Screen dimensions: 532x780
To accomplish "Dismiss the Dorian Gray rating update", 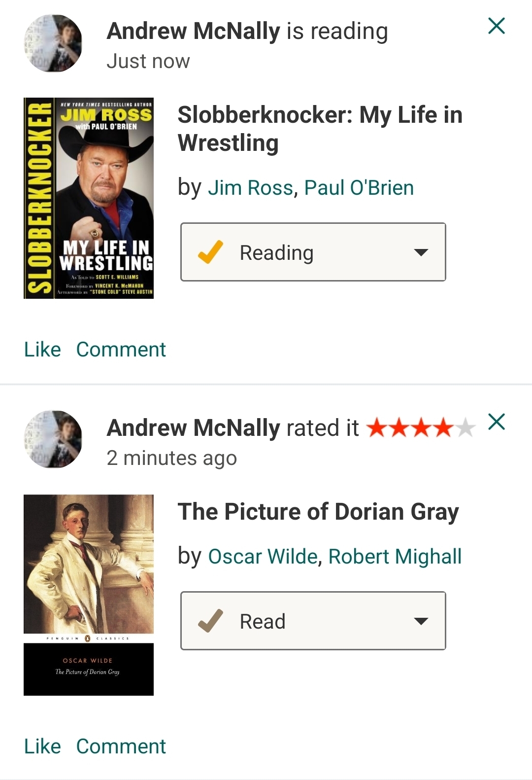I will 497,422.
